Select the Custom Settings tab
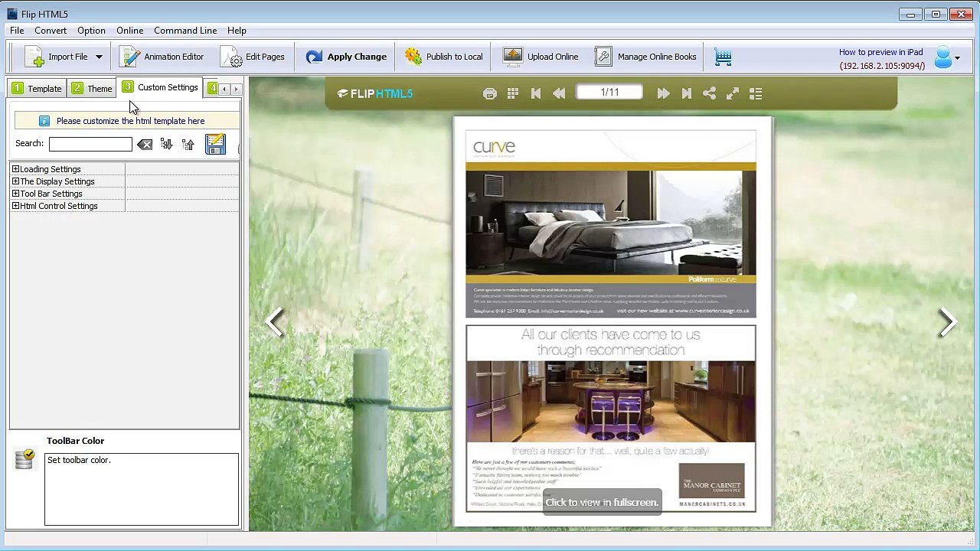Viewport: 980px width, 551px height. point(160,87)
